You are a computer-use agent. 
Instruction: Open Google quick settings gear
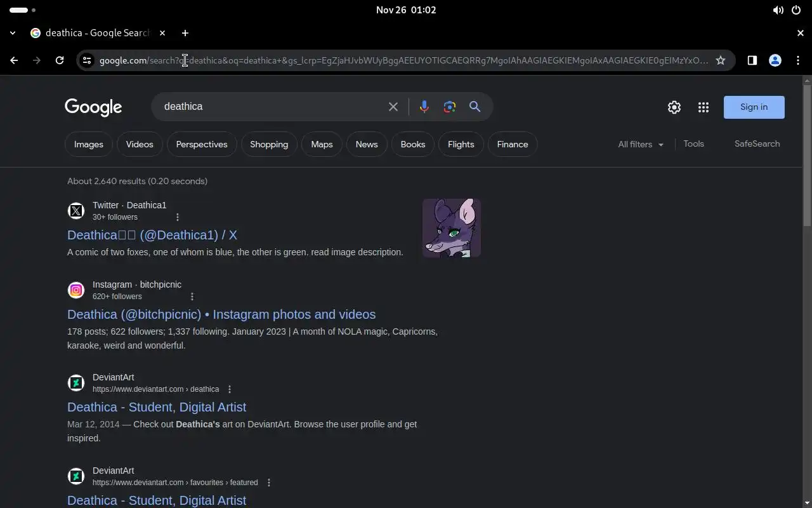point(674,107)
